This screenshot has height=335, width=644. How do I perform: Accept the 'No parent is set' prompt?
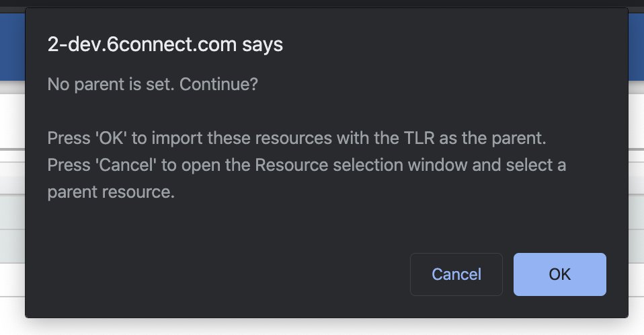pyautogui.click(x=559, y=274)
